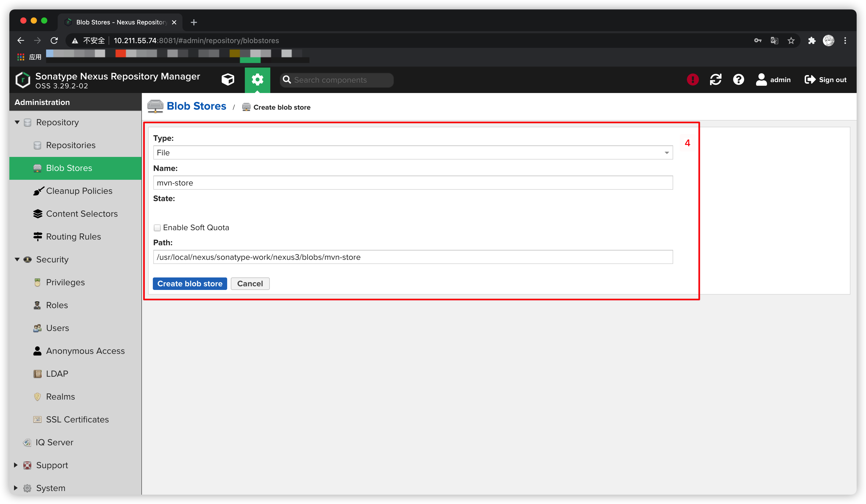
Task: Click Chrome extensions puzzle icon
Action: [x=812, y=41]
